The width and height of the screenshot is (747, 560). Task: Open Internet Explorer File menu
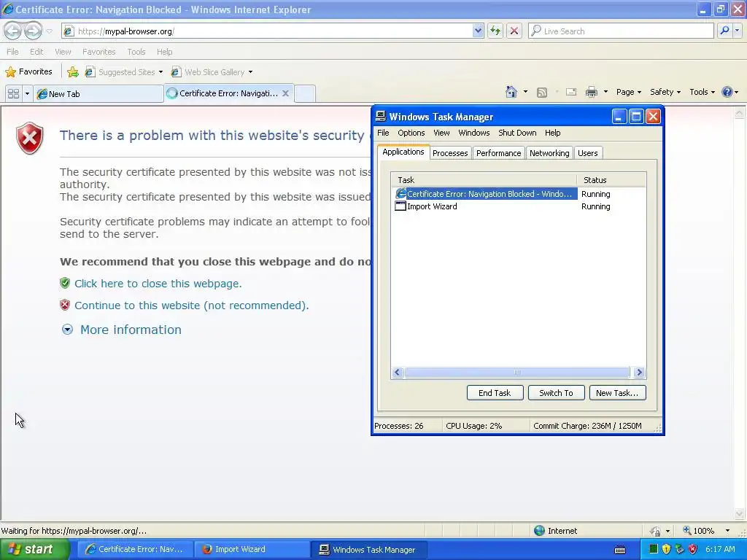[x=12, y=52]
